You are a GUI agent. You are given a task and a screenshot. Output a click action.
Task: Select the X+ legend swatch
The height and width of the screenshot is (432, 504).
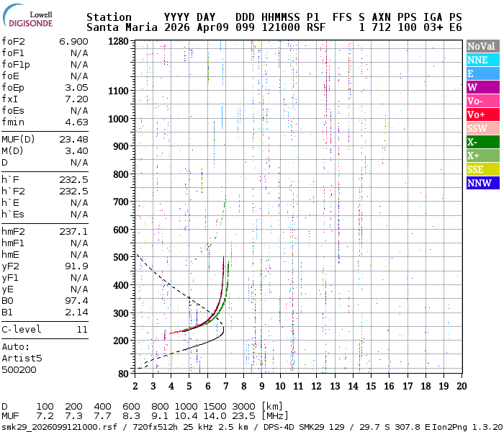coord(483,156)
